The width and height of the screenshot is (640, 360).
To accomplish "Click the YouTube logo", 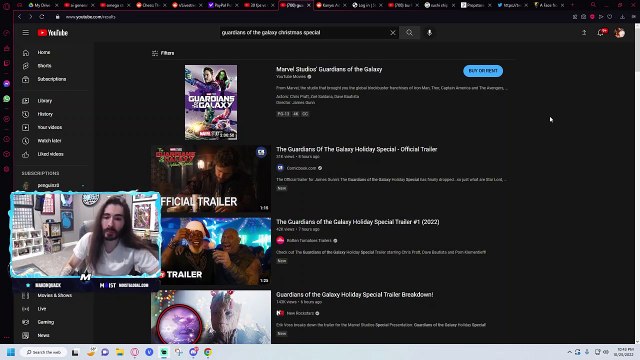I will (53, 33).
